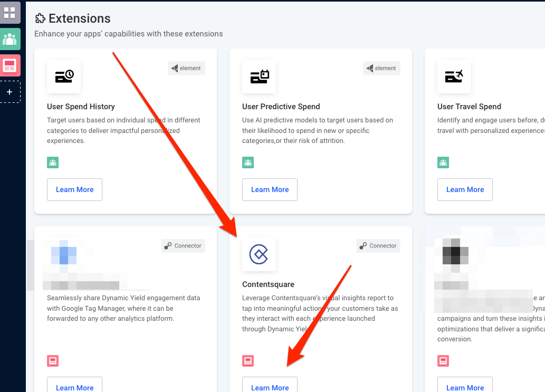
Task: Open the green audience app in sidebar
Action: pyautogui.click(x=9, y=39)
